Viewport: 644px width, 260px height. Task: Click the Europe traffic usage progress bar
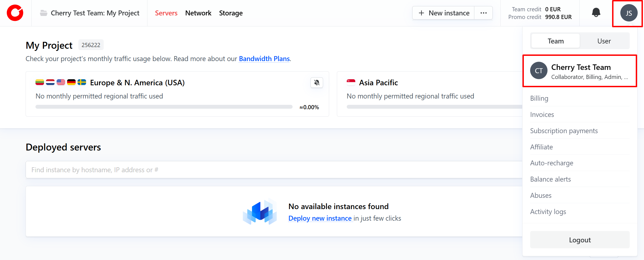(164, 107)
